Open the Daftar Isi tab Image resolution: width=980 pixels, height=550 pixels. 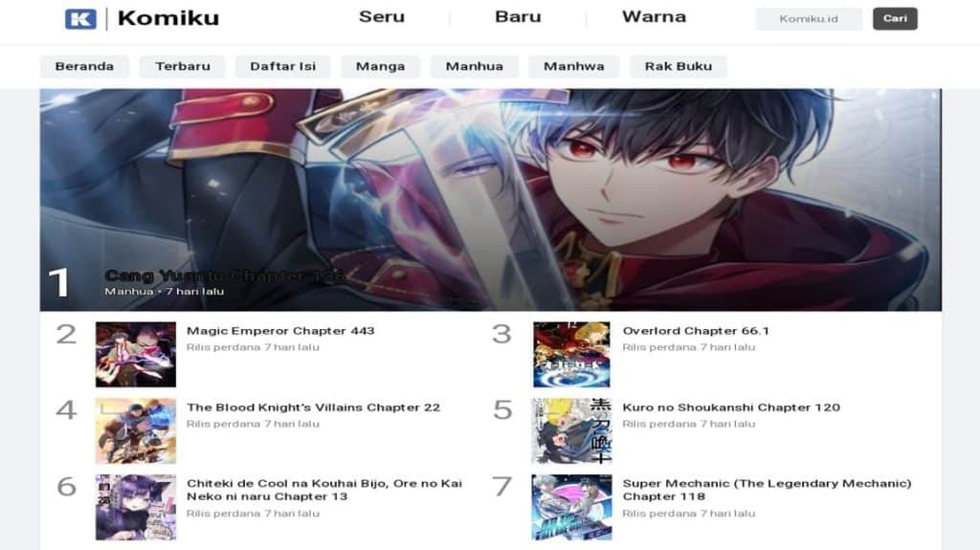(x=282, y=66)
